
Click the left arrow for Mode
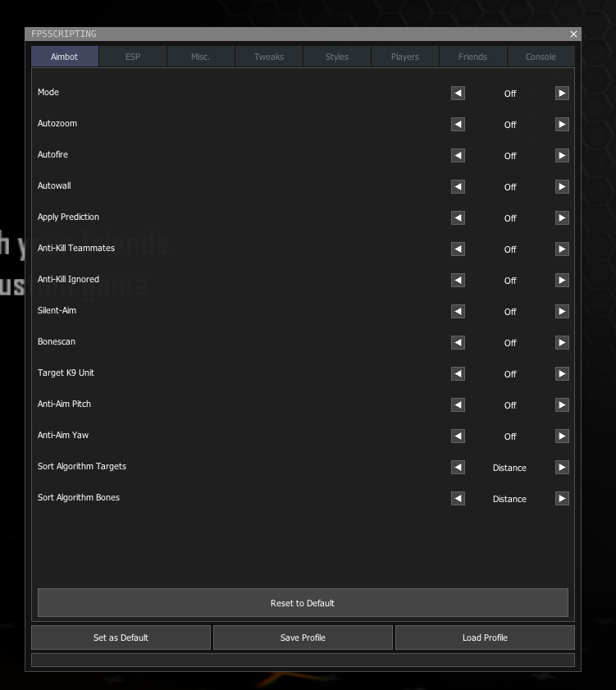[458, 94]
